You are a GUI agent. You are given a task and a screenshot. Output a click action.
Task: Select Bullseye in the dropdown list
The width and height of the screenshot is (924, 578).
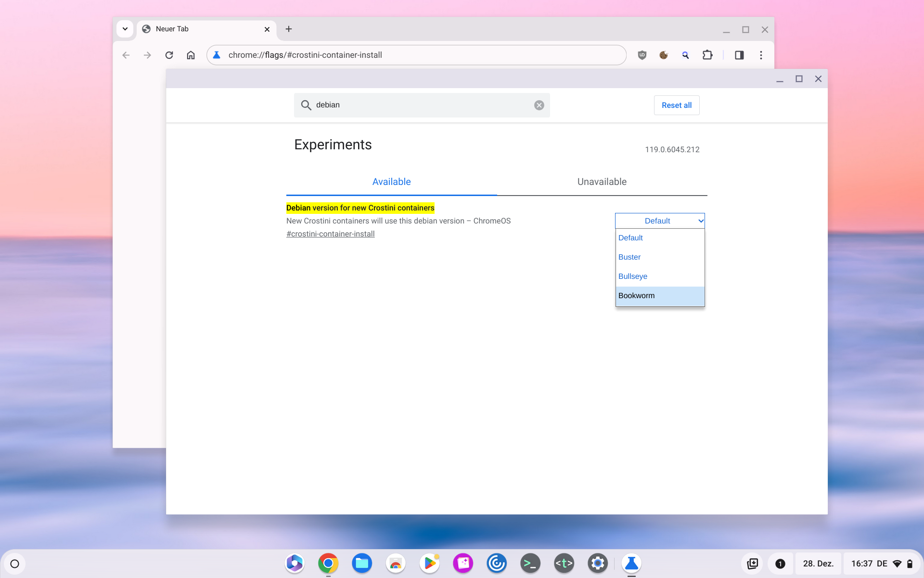(660, 276)
